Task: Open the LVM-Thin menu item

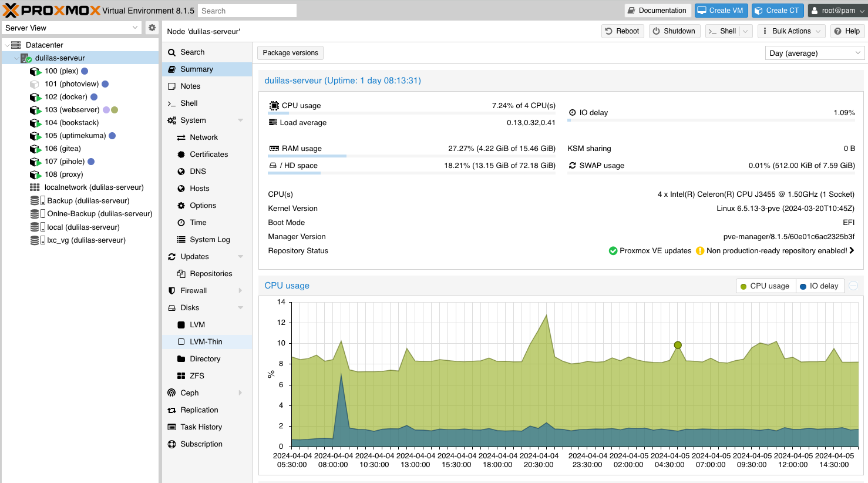Action: (207, 342)
